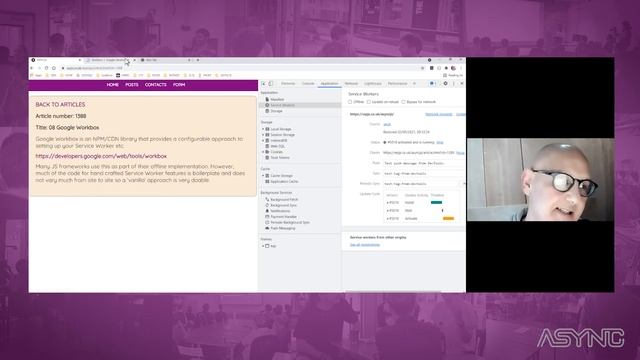Click the Sync tag input field

tap(423, 173)
